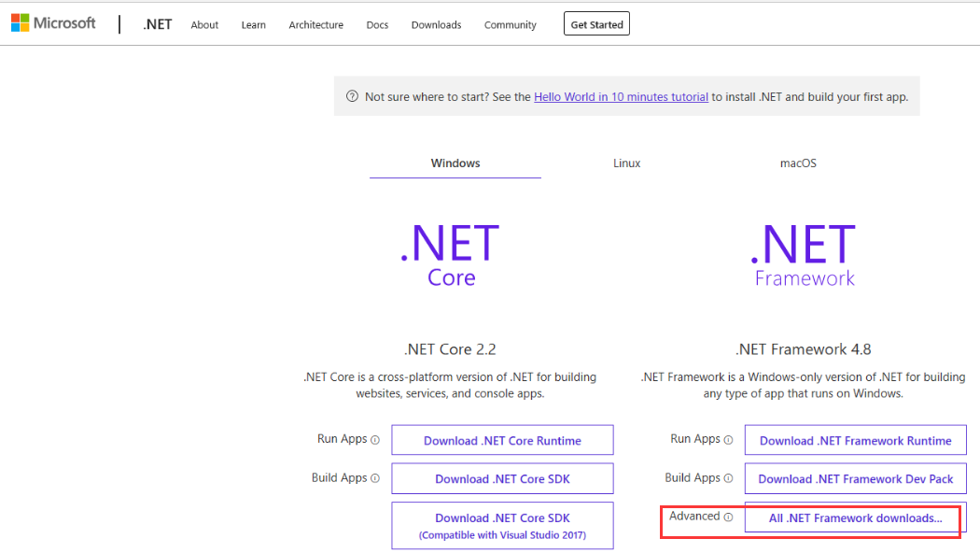The image size is (980, 553).
Task: Click info icon beside Advanced label
Action: click(728, 517)
